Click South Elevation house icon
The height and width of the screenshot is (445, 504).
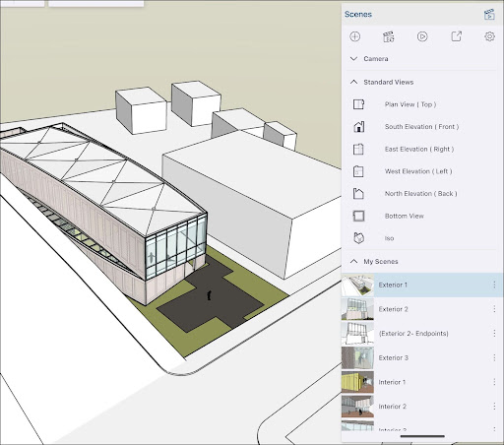coord(358,127)
